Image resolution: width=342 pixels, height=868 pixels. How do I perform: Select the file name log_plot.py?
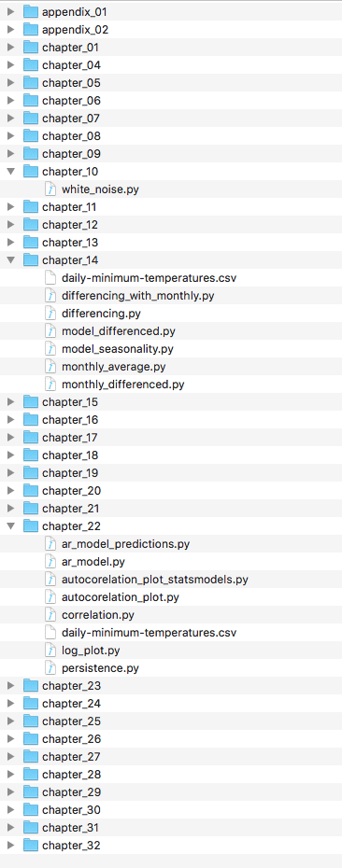[91, 651]
